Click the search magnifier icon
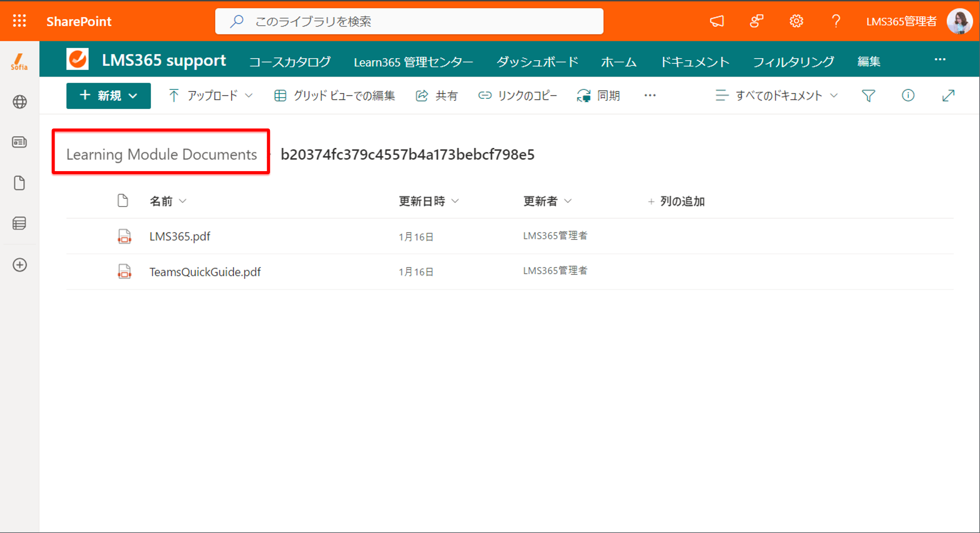The image size is (980, 533). tap(237, 21)
